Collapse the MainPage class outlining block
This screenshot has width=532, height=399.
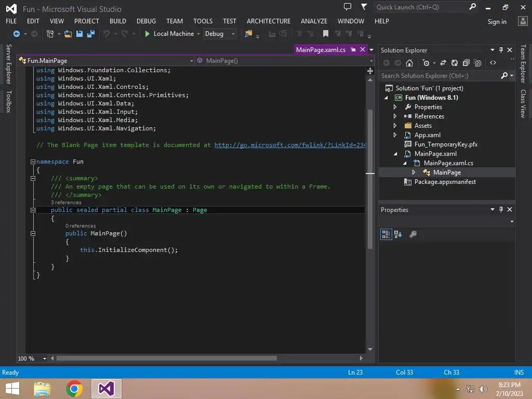tap(33, 210)
